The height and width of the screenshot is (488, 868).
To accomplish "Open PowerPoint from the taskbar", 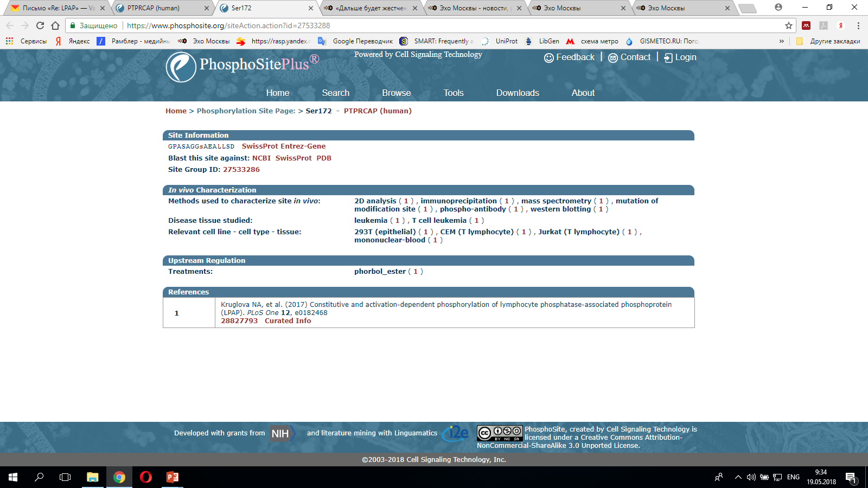I will 173,477.
